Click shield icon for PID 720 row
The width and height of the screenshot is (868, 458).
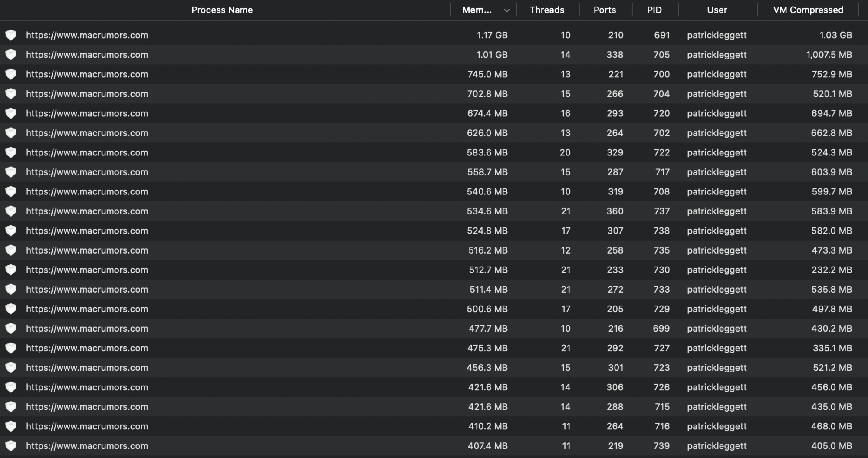(11, 113)
